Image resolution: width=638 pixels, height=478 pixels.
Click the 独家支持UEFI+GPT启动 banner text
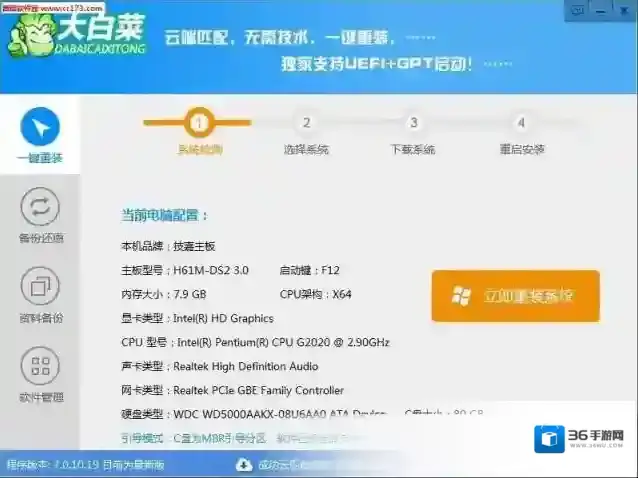point(377,63)
